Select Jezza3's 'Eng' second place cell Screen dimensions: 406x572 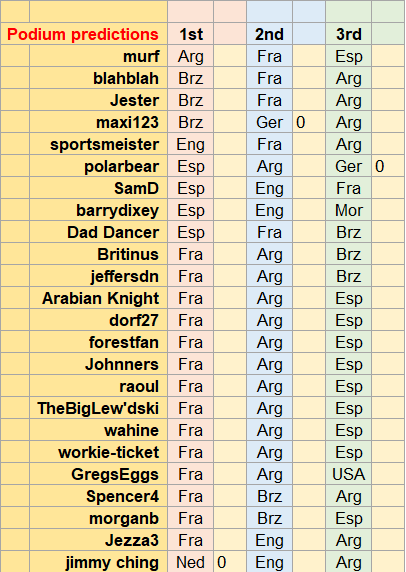tap(269, 540)
